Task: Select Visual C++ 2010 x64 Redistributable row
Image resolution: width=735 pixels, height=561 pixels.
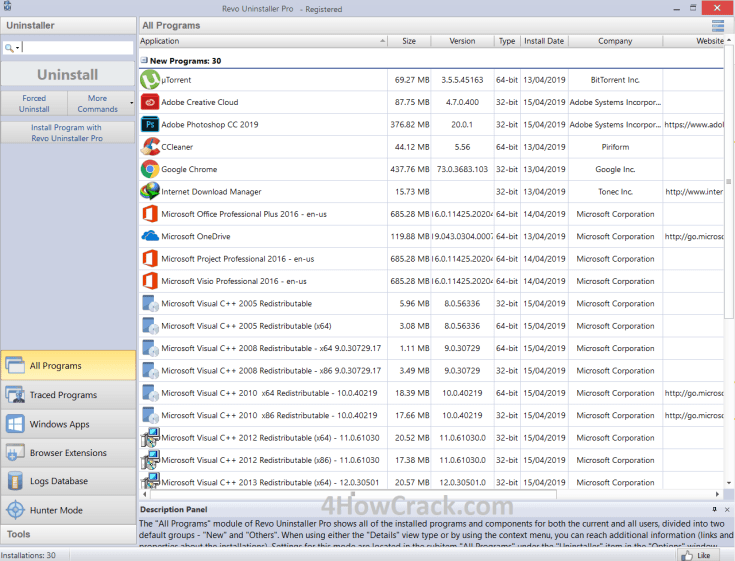Action: click(x=431, y=393)
